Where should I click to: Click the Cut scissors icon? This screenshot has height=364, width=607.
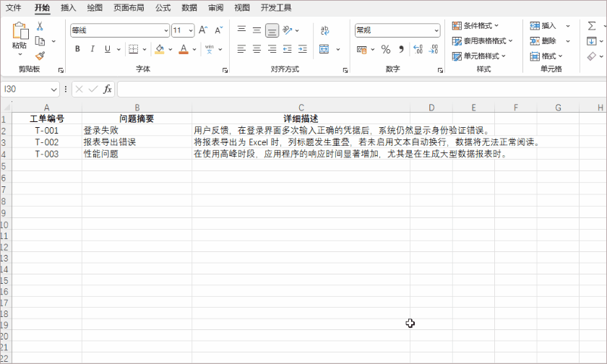(x=40, y=26)
